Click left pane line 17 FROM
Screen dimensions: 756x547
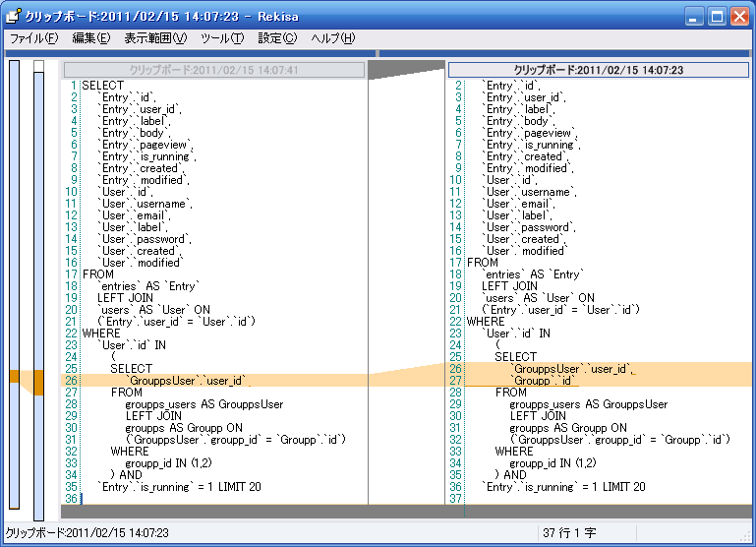[98, 274]
